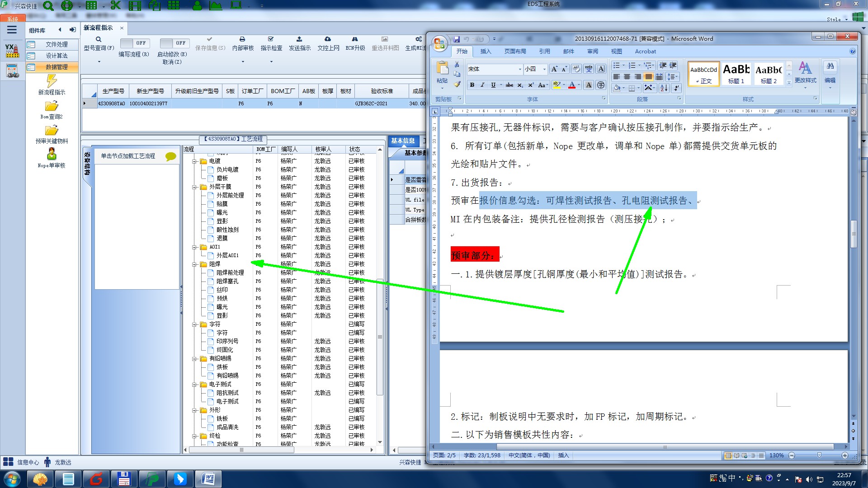Screen dimensions: 868x488
Task: Toggle justify paragraph alignment in Word
Action: click(648, 77)
